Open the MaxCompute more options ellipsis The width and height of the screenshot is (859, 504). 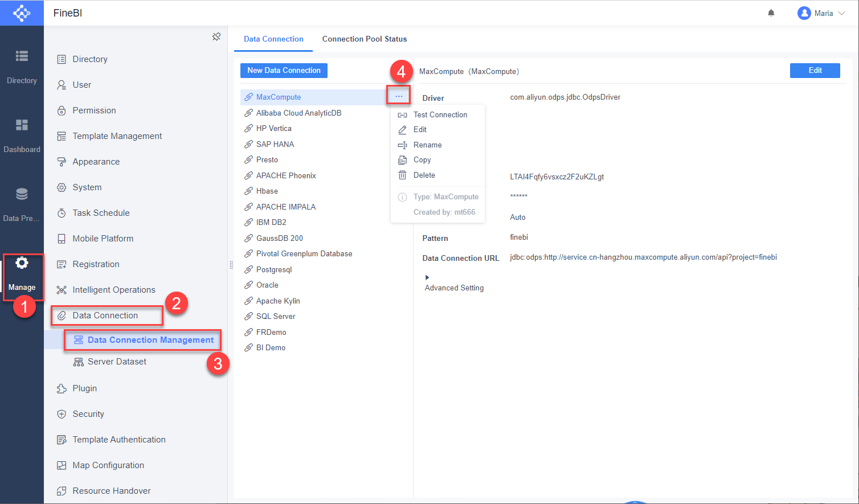399,96
